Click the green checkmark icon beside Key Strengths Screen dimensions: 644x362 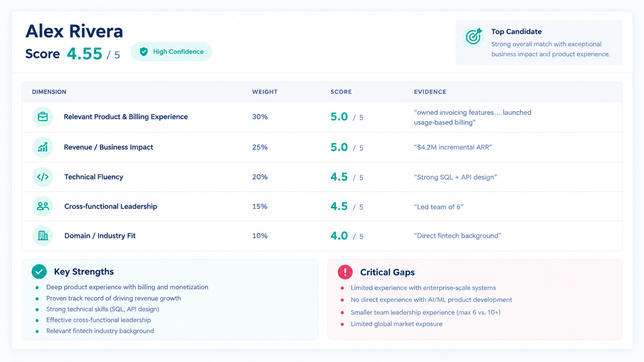(39, 272)
